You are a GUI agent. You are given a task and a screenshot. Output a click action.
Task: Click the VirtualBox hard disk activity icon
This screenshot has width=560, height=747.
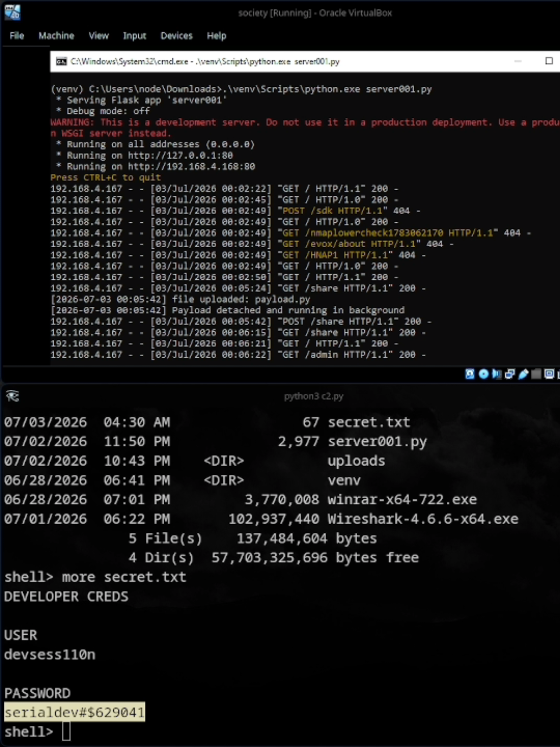469,374
